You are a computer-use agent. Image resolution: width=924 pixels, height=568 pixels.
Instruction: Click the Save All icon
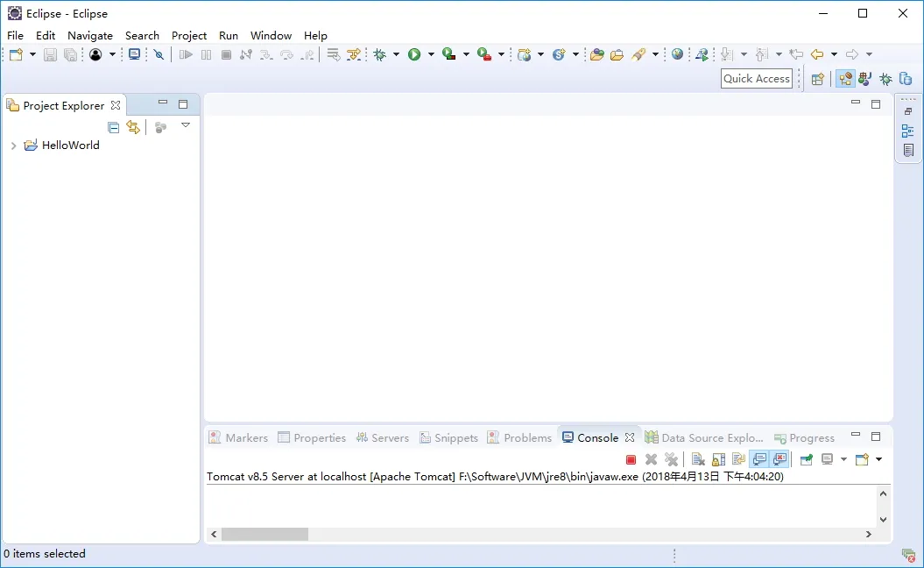coord(70,54)
